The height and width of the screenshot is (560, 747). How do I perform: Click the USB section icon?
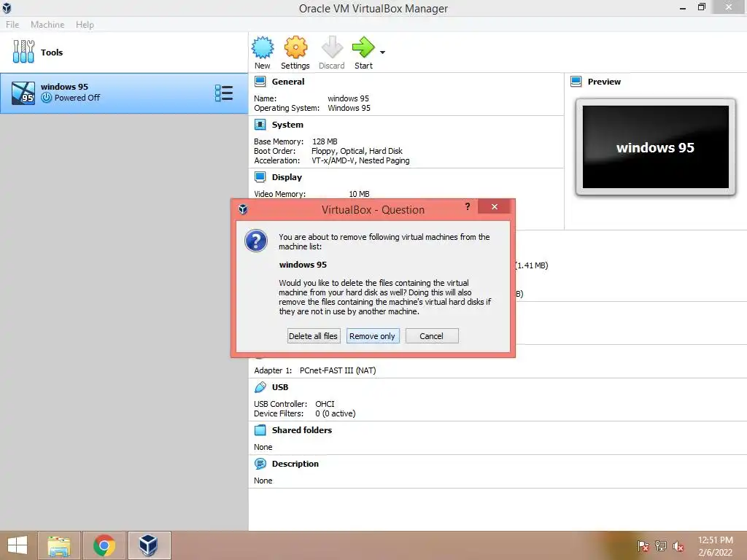[x=260, y=387]
